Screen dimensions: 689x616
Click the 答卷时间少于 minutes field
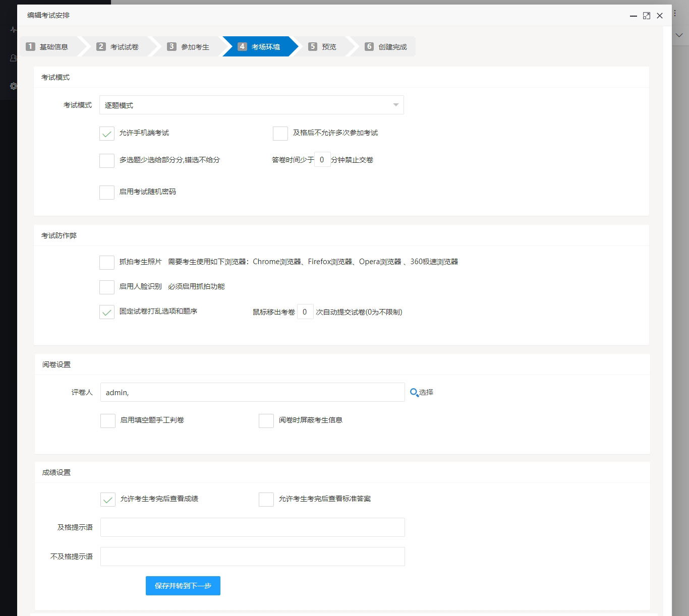322,160
